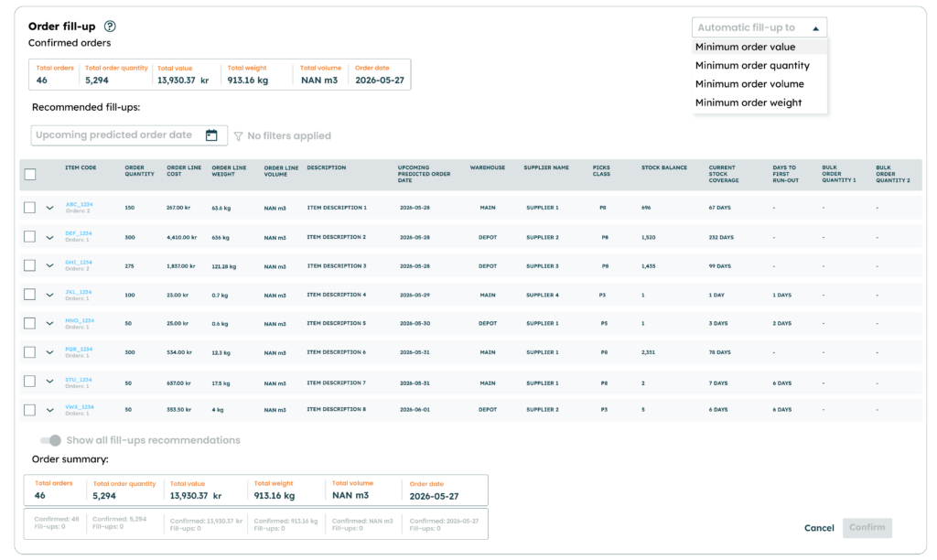937x560 pixels.
Task: Select Minimum order quantity option
Action: click(759, 65)
